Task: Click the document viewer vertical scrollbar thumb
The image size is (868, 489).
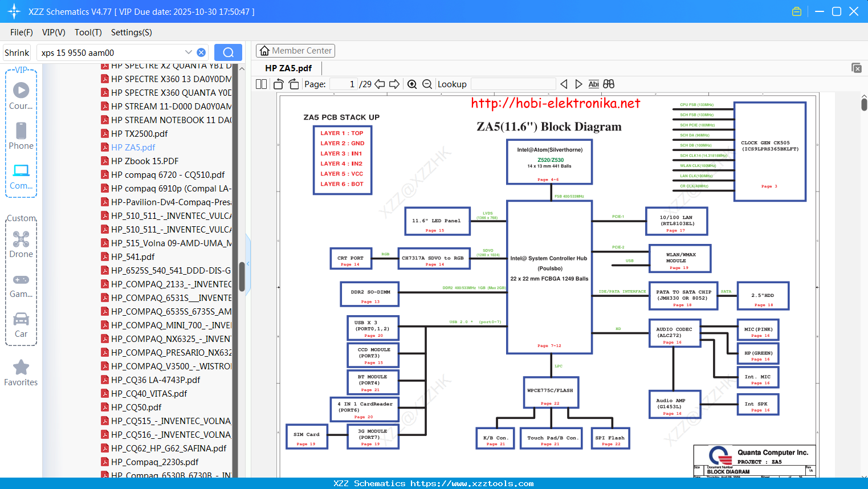Action: (864, 104)
